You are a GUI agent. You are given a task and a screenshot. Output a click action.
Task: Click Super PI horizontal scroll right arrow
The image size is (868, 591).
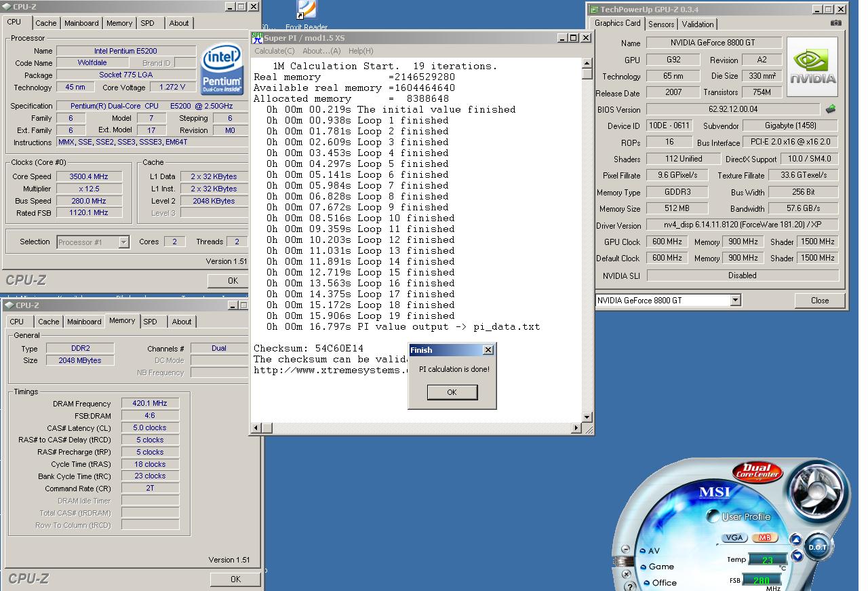pyautogui.click(x=576, y=428)
